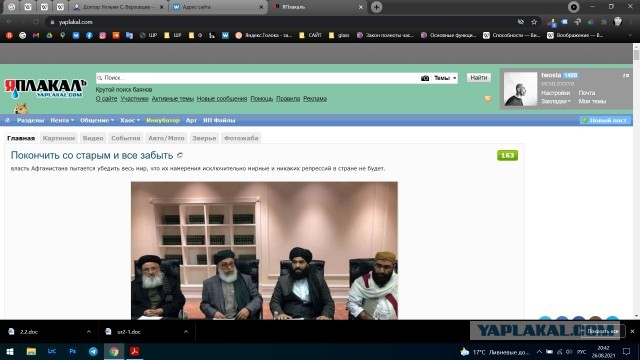The height and width of the screenshot is (360, 640).
Task: Open the Gmail bookmark icon
Action: tap(36, 36)
